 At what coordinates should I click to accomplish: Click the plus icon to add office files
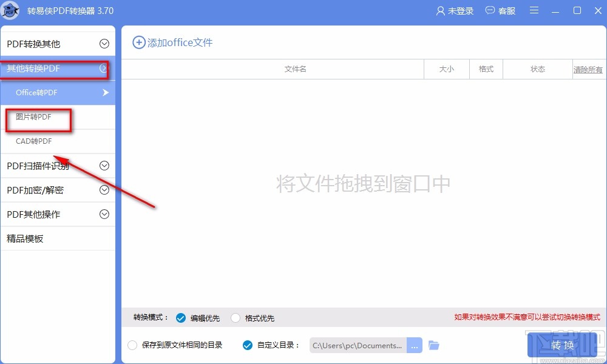coord(138,42)
